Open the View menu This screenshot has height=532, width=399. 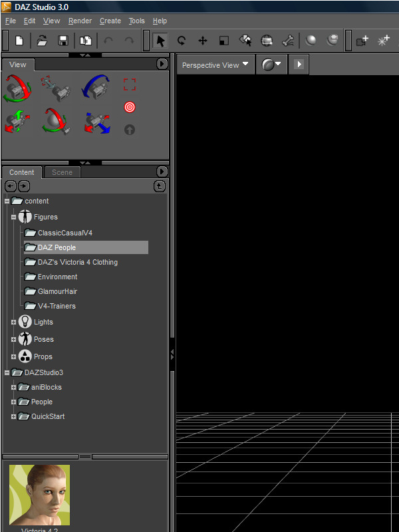(x=52, y=21)
